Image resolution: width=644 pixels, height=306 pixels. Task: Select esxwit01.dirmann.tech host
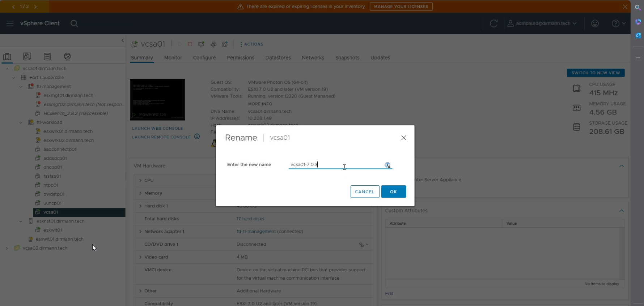tap(60, 239)
